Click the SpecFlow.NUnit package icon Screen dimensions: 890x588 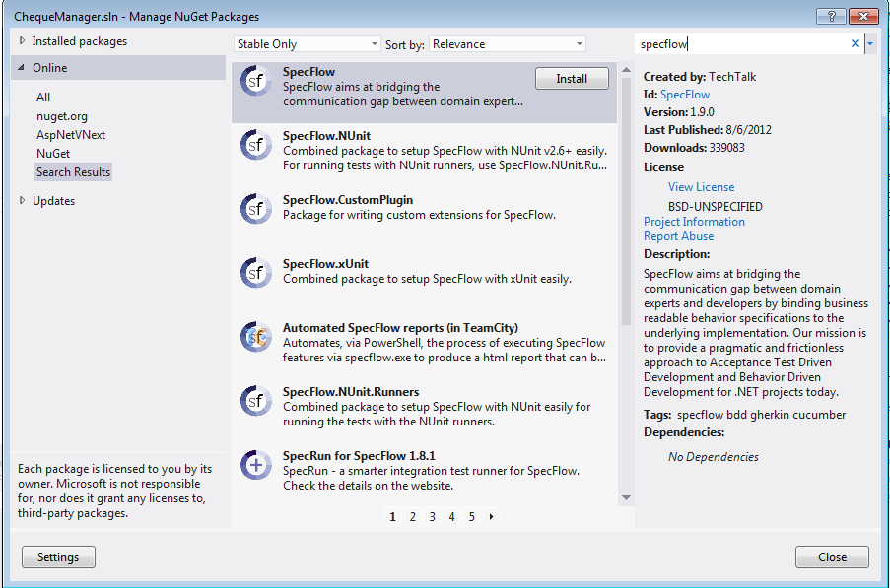pos(256,145)
